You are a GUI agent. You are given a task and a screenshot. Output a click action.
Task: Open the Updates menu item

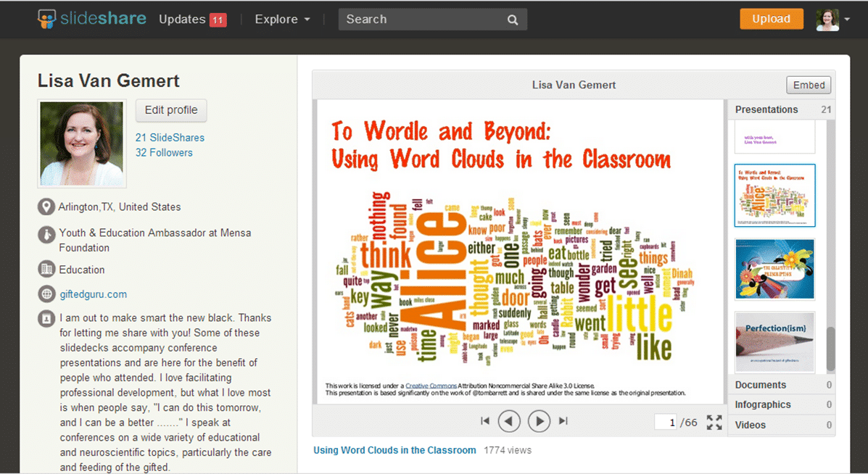pyautogui.click(x=182, y=20)
